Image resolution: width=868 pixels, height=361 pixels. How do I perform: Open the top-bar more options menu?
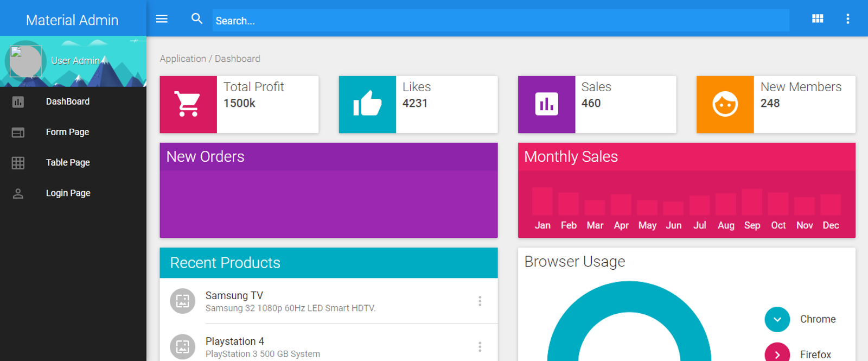point(847,19)
